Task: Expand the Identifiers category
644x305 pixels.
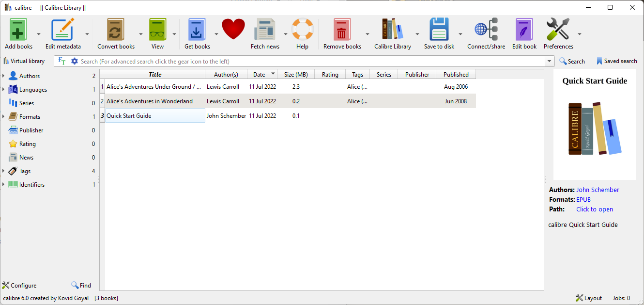Action: (3, 185)
